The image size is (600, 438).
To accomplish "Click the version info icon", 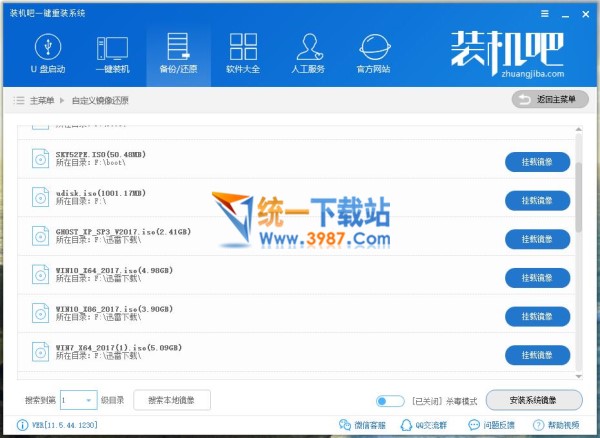I will point(22,425).
